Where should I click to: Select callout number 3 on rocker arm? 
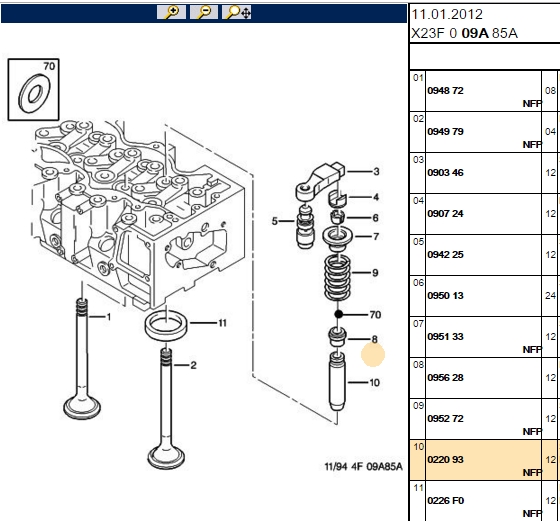point(376,171)
